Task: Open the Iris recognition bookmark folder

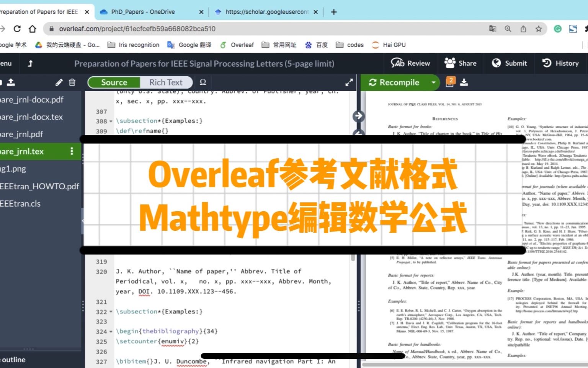Action: pos(134,45)
